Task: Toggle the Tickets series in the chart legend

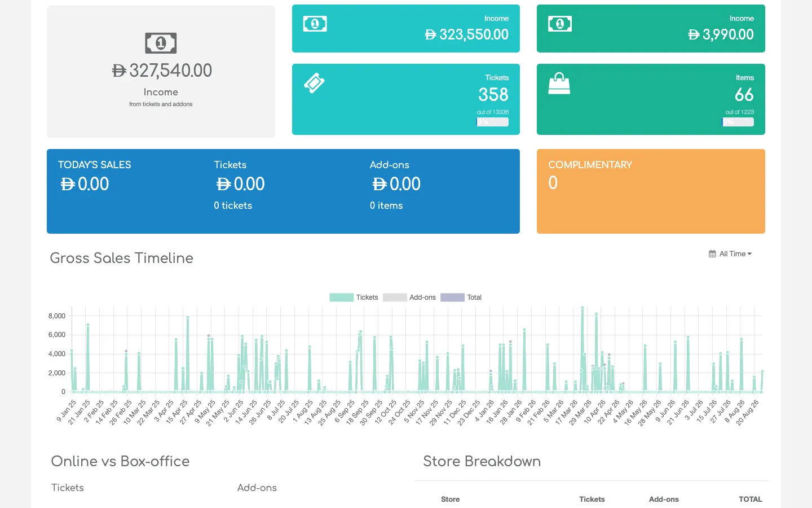Action: click(x=354, y=297)
